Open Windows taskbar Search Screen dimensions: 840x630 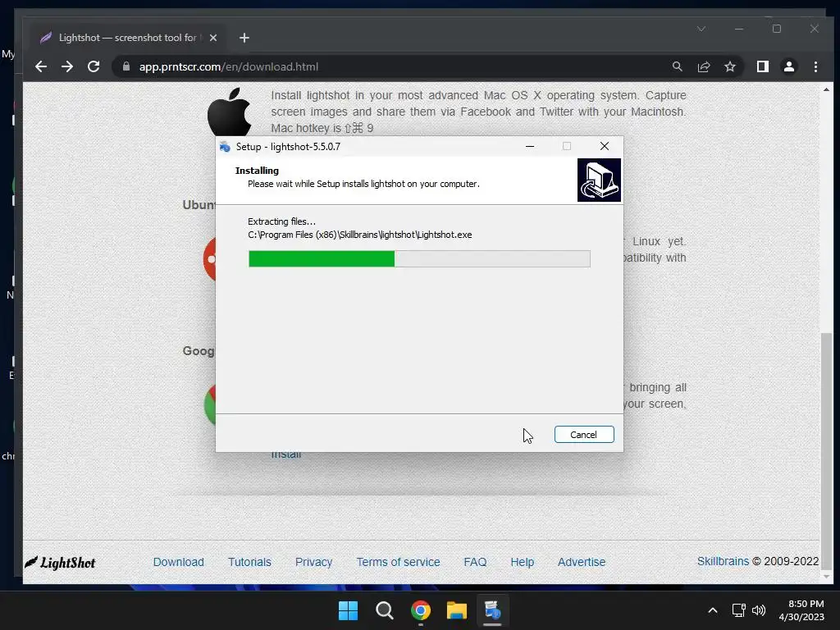[x=385, y=610]
